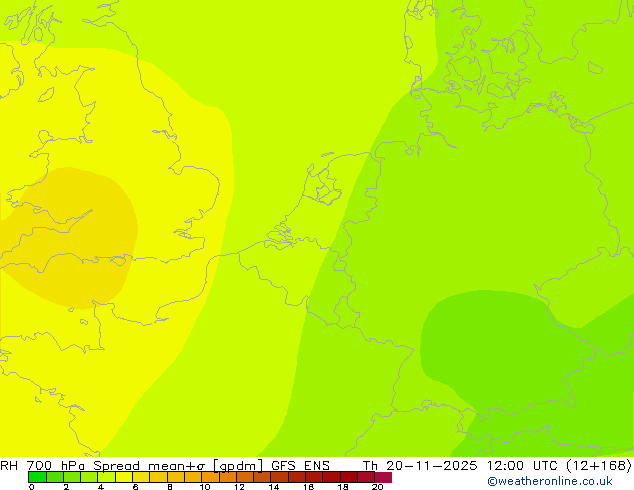Click the 'GFS ENS' model label
The width and height of the screenshot is (634, 490).
[x=300, y=466]
